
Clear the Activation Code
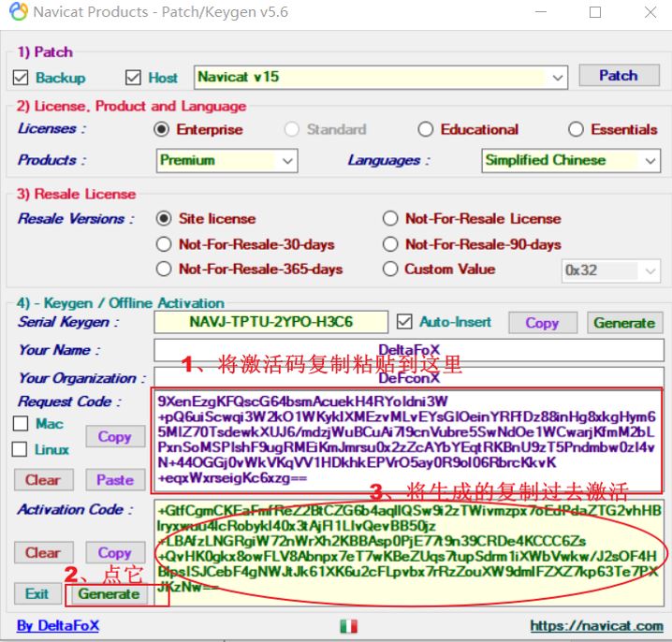click(43, 552)
